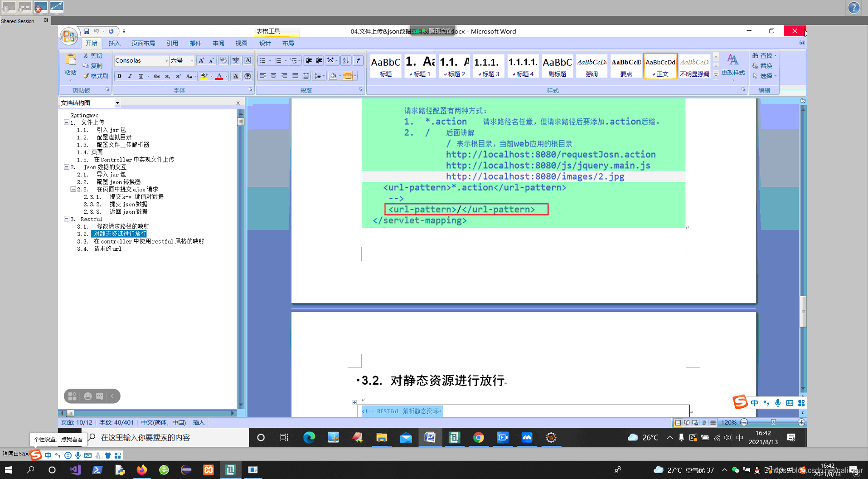The image size is (868, 479).
Task: Open the font size dropdown
Action: pyautogui.click(x=192, y=61)
